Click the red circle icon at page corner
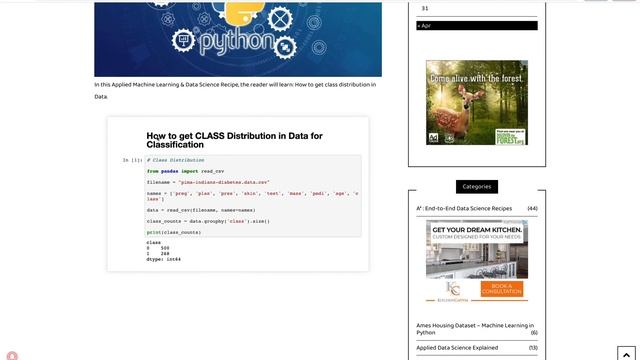This screenshot has height=360, width=640. pyautogui.click(x=12, y=356)
